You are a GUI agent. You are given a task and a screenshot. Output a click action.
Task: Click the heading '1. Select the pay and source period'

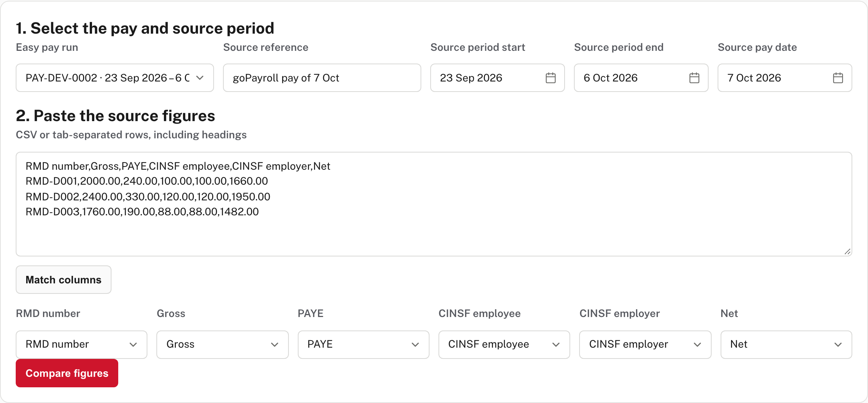click(145, 28)
